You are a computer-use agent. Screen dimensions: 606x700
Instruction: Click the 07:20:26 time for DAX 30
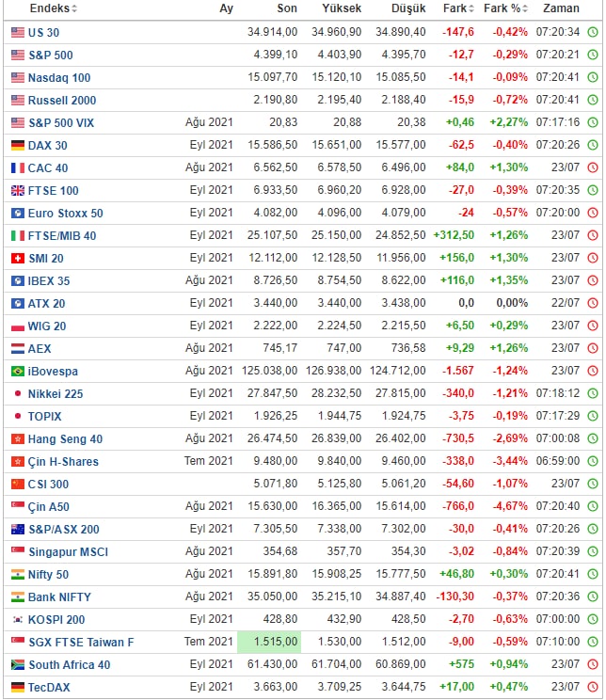point(558,145)
